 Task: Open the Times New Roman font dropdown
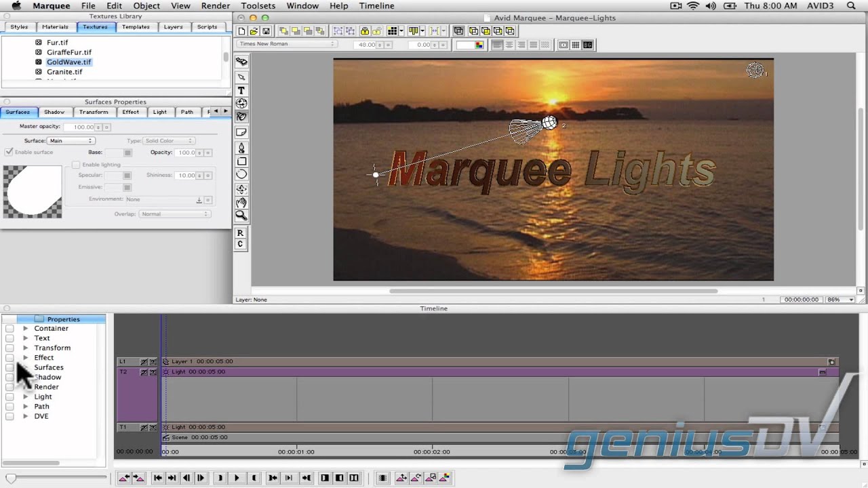[287, 44]
